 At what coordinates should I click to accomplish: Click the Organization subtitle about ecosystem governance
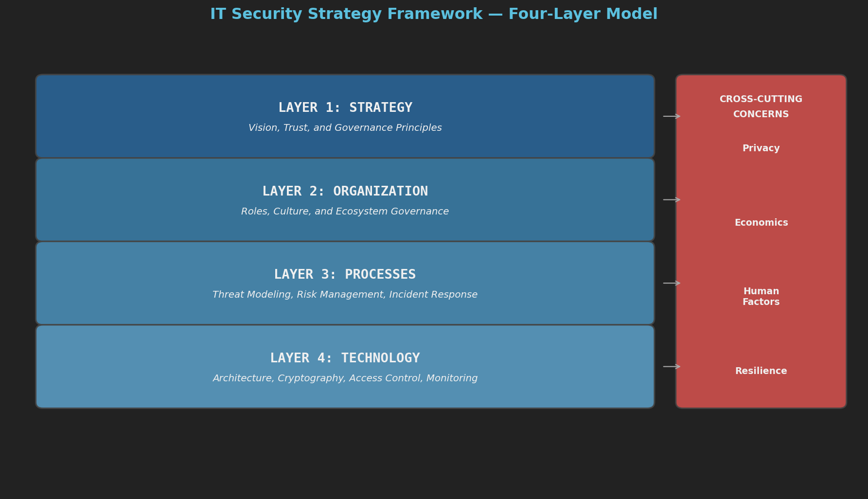(345, 211)
